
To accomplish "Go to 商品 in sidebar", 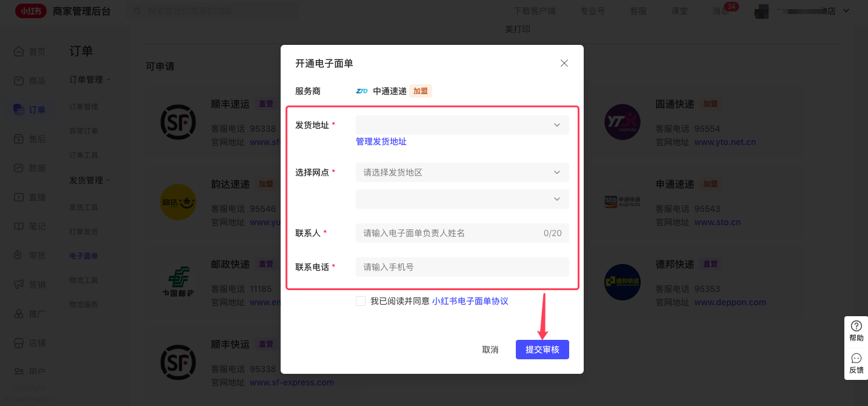I will [30, 81].
